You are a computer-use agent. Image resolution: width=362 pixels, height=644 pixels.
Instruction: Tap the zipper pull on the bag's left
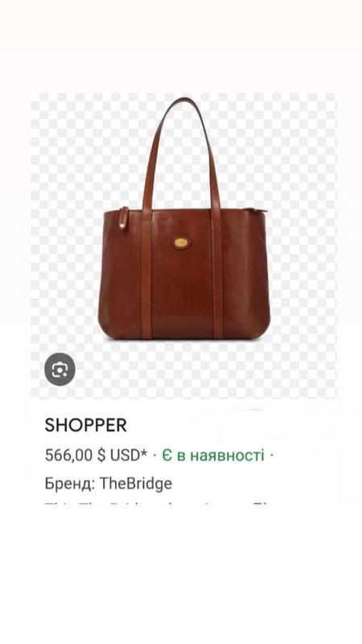(124, 218)
